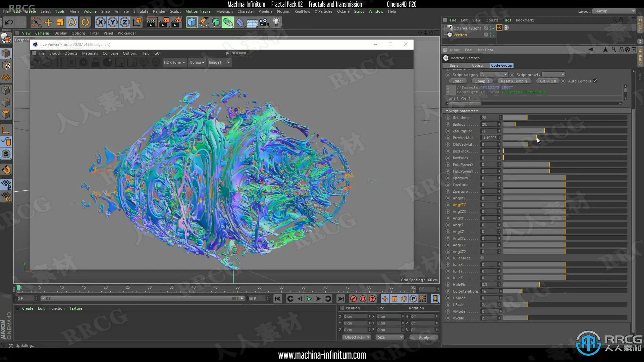Select the Scale tool
Image resolution: width=644 pixels, height=362 pixels.
click(60, 22)
